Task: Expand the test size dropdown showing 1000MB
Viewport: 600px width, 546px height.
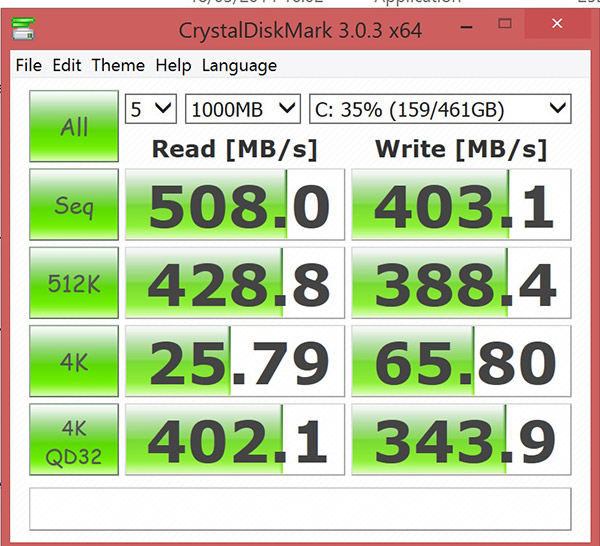Action: click(243, 109)
